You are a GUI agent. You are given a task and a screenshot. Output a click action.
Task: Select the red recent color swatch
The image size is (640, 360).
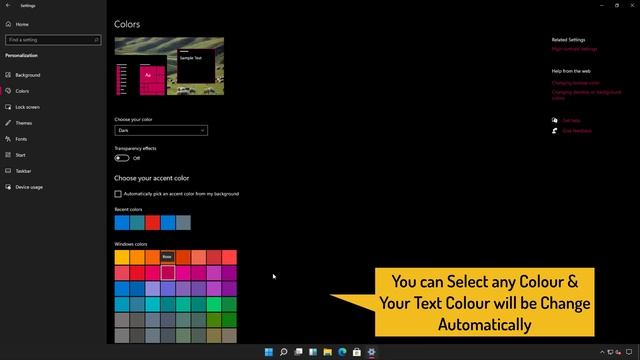click(153, 223)
